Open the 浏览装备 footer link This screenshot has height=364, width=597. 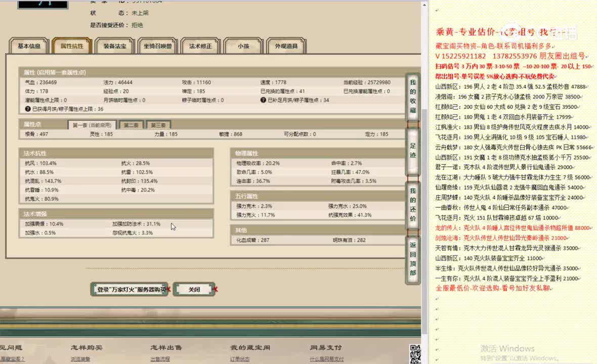[80, 358]
